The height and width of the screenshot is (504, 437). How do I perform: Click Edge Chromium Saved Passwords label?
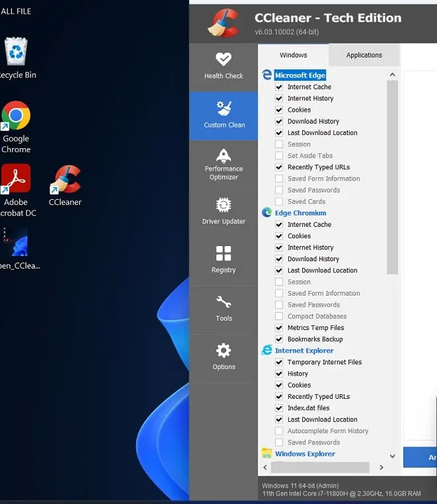[313, 305]
